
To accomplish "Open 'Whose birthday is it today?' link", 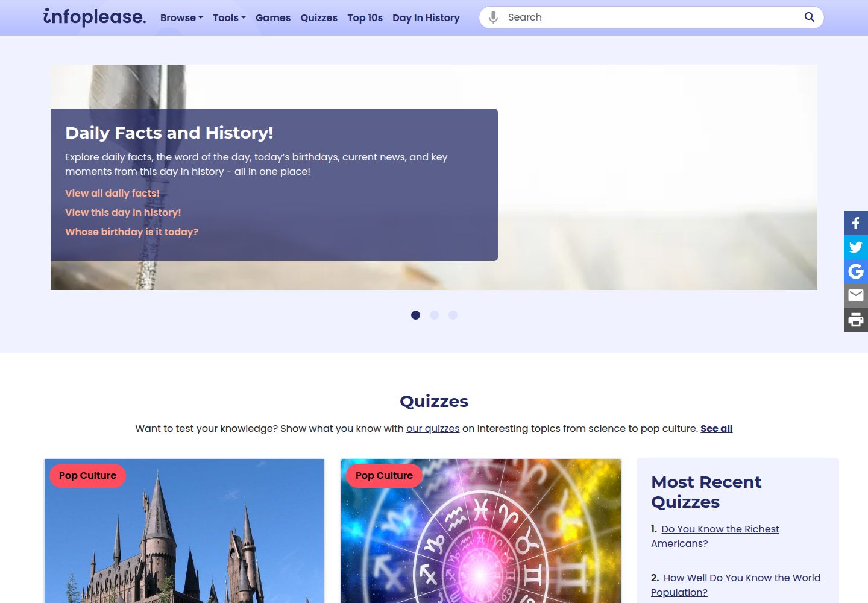I will (131, 232).
